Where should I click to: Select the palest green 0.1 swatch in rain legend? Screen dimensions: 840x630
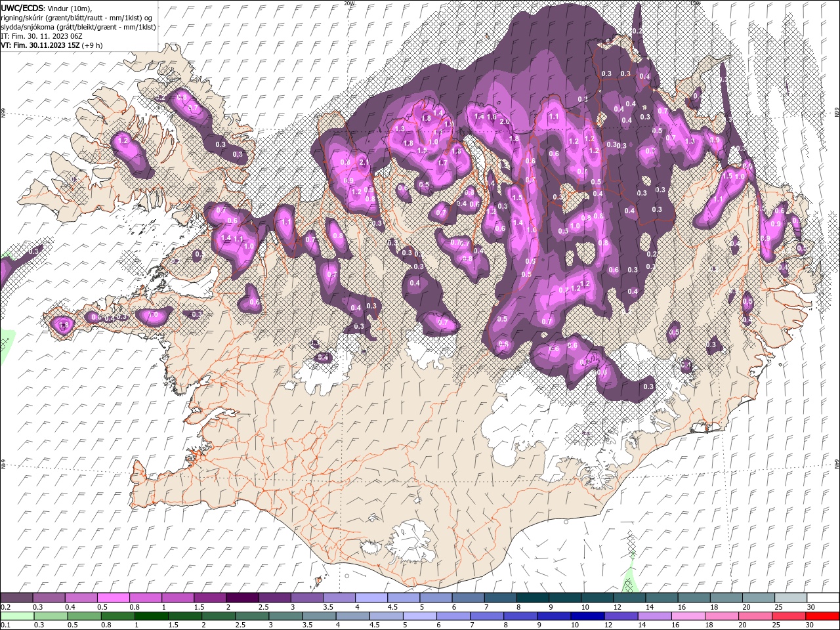(16, 616)
